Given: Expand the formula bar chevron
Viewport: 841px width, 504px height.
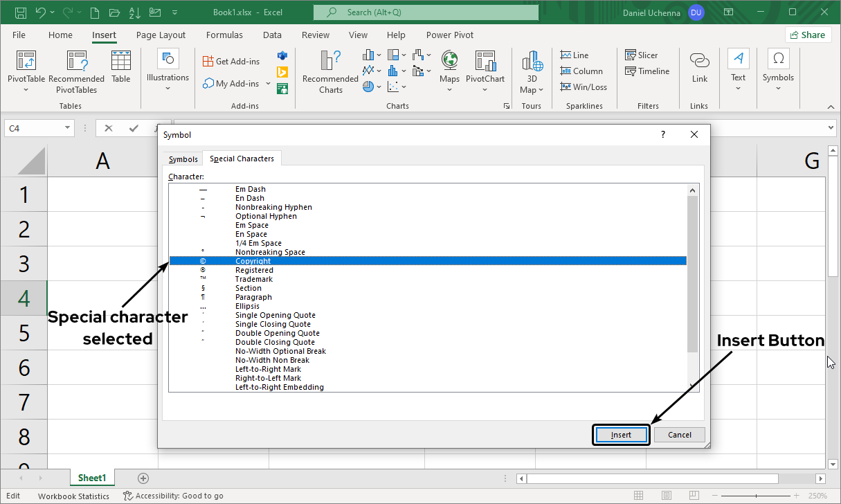Looking at the screenshot, I should 831,128.
